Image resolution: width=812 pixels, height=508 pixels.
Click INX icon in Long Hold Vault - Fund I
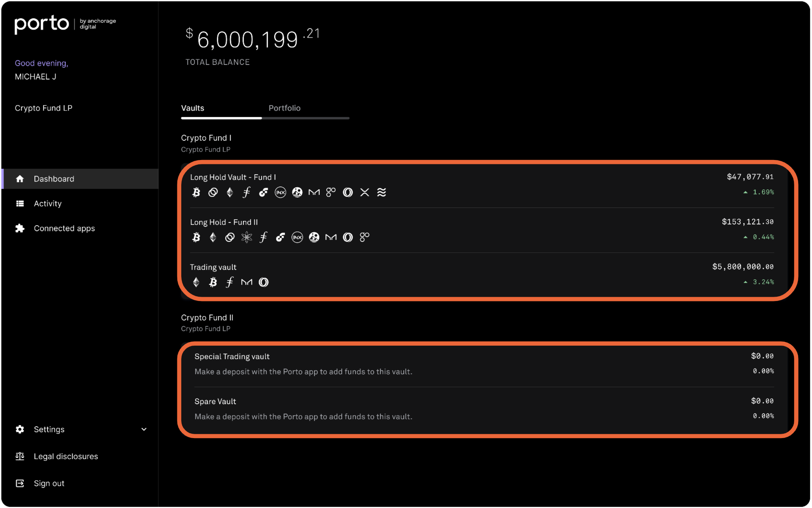point(280,192)
